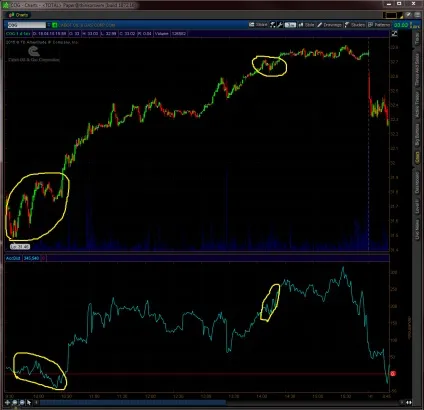Open the Times And Sales side tab
The height and width of the screenshot is (410, 424).
417,70
